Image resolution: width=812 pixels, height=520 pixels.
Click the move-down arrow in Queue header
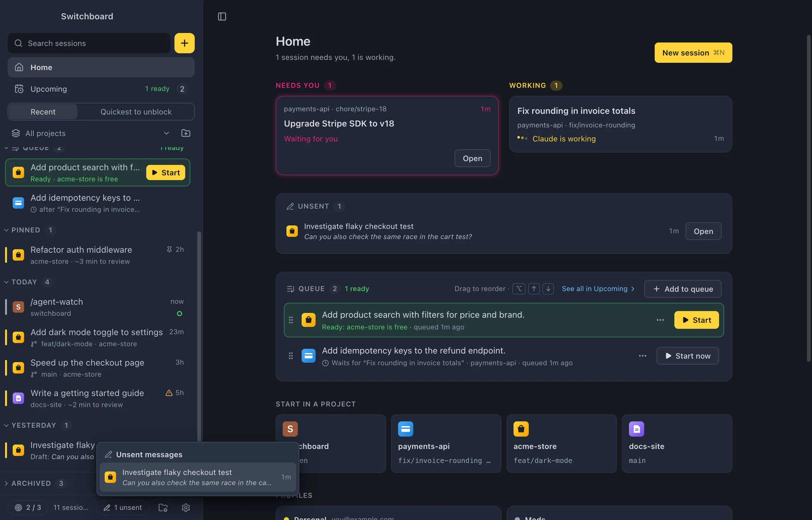point(548,289)
